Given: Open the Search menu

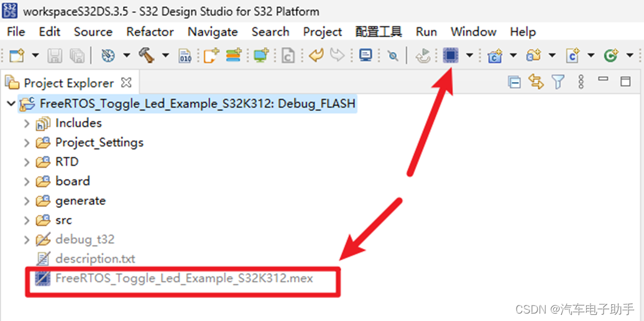Looking at the screenshot, I should click(x=270, y=32).
